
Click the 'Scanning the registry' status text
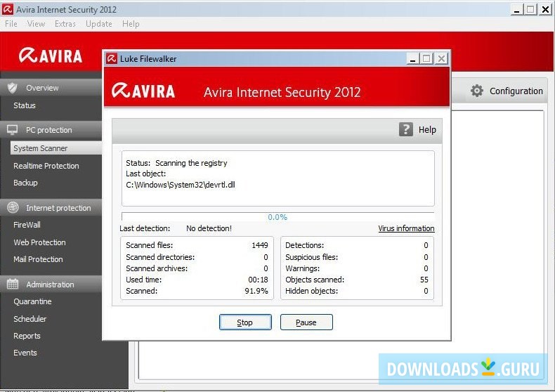(191, 163)
